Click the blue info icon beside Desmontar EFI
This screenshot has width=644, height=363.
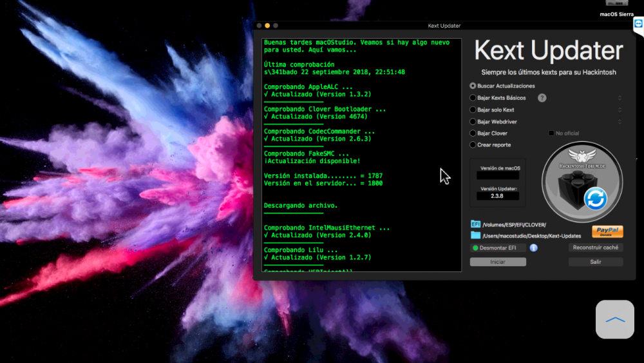click(x=533, y=248)
